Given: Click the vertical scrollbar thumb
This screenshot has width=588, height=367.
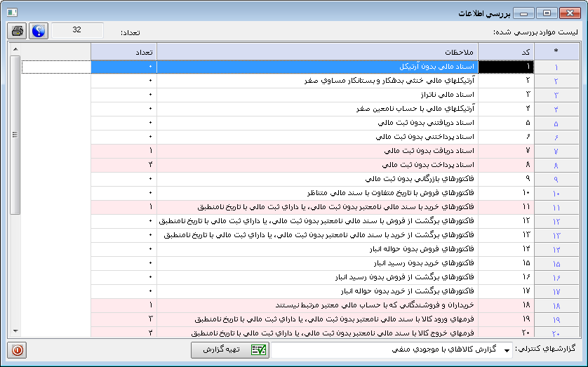Looking at the screenshot, I should [x=15, y=133].
